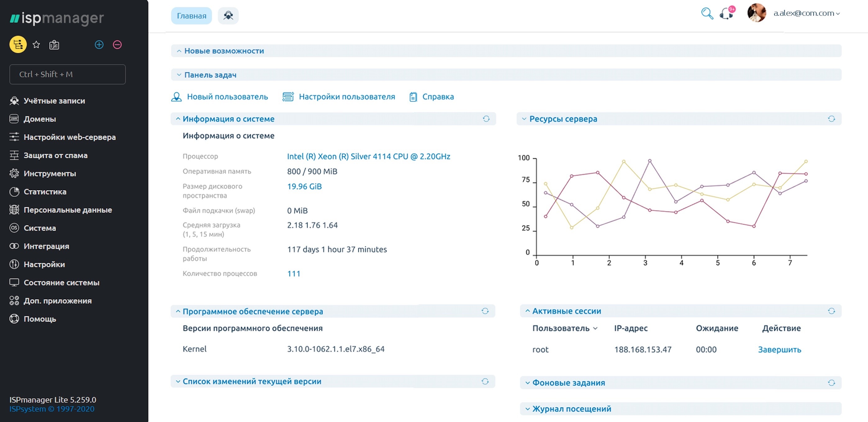This screenshot has width=868, height=422.
Task: Open Статистика in the sidebar menu
Action: [45, 192]
